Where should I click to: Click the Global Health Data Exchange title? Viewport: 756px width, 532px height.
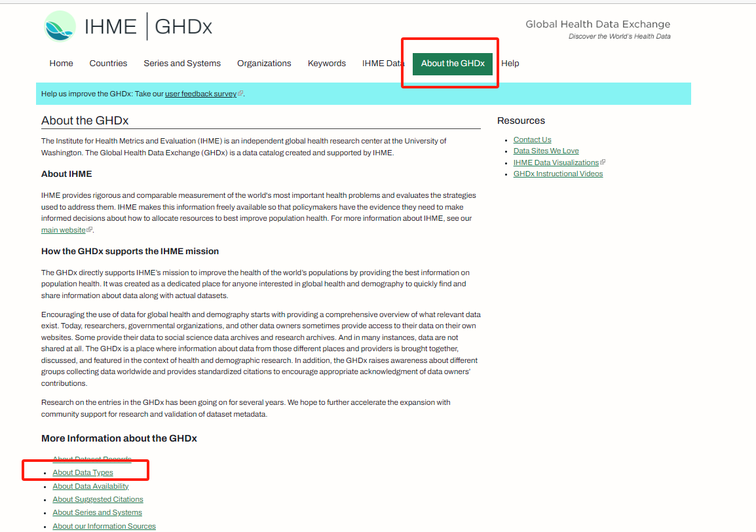point(598,24)
